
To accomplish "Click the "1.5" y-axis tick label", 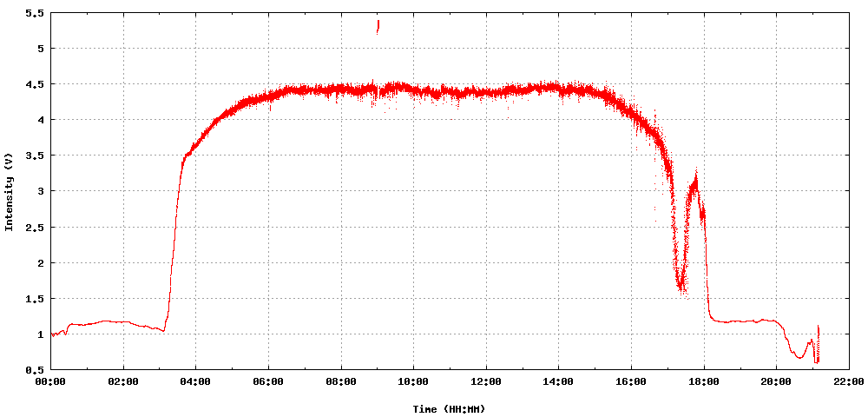I will pos(35,299).
